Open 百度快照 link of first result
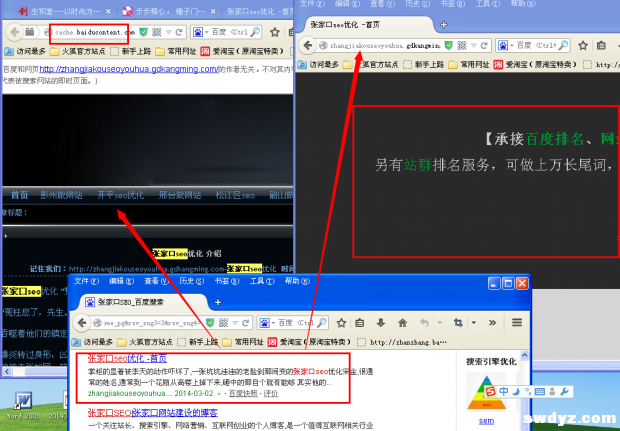Viewport: 620px width, 431px height. coord(243,393)
